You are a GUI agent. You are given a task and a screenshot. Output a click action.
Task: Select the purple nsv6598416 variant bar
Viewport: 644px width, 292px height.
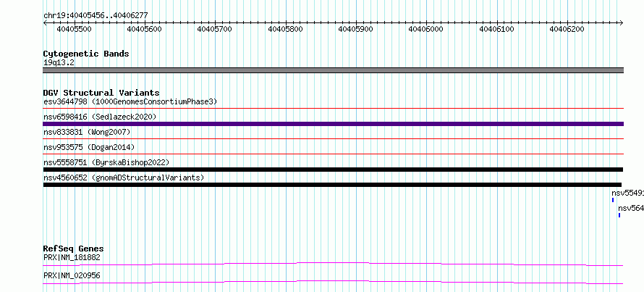coord(334,124)
